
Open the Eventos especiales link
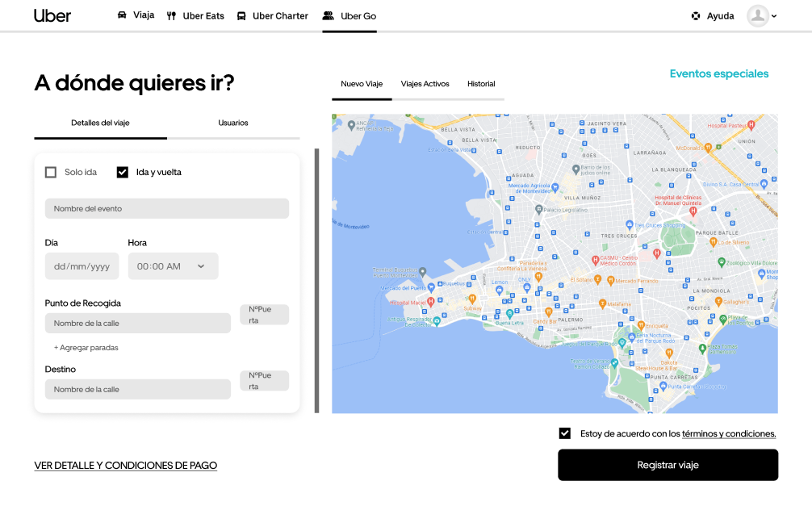719,73
